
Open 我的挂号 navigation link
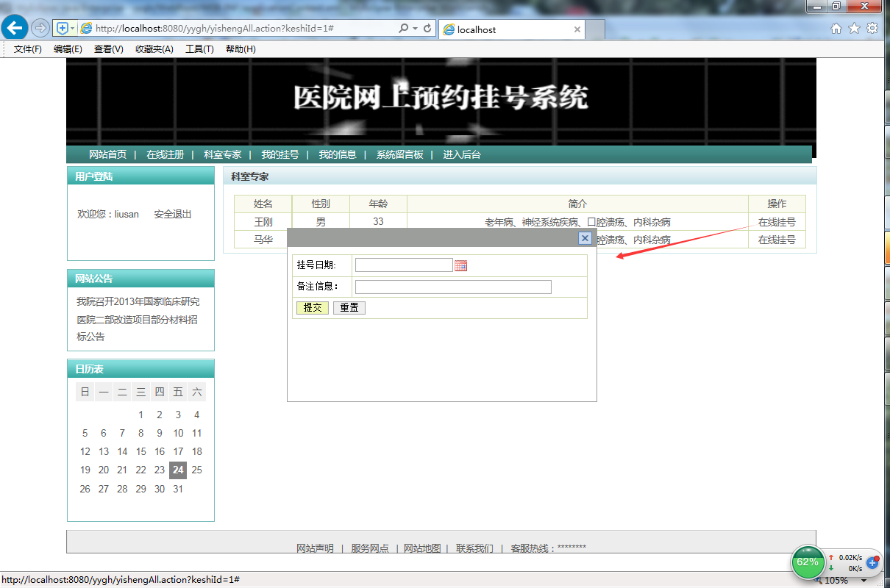(280, 154)
